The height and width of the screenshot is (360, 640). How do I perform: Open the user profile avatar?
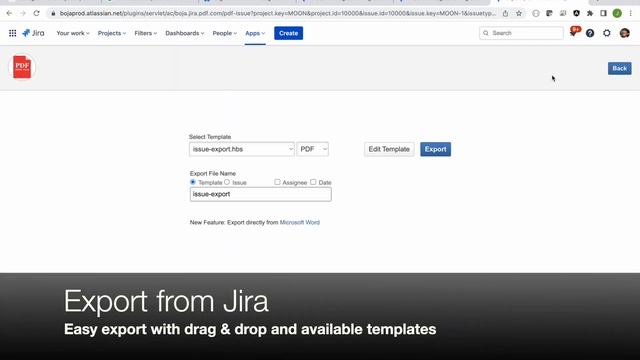624,33
